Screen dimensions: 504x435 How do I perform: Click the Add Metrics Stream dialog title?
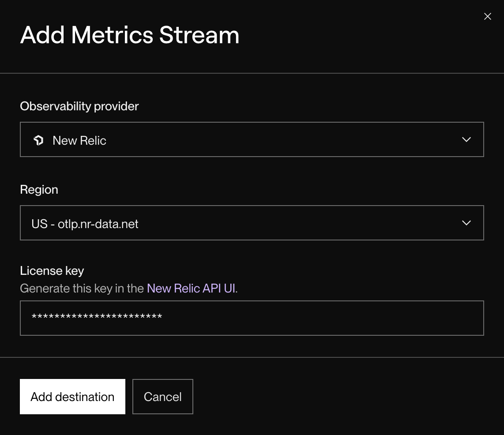(129, 35)
